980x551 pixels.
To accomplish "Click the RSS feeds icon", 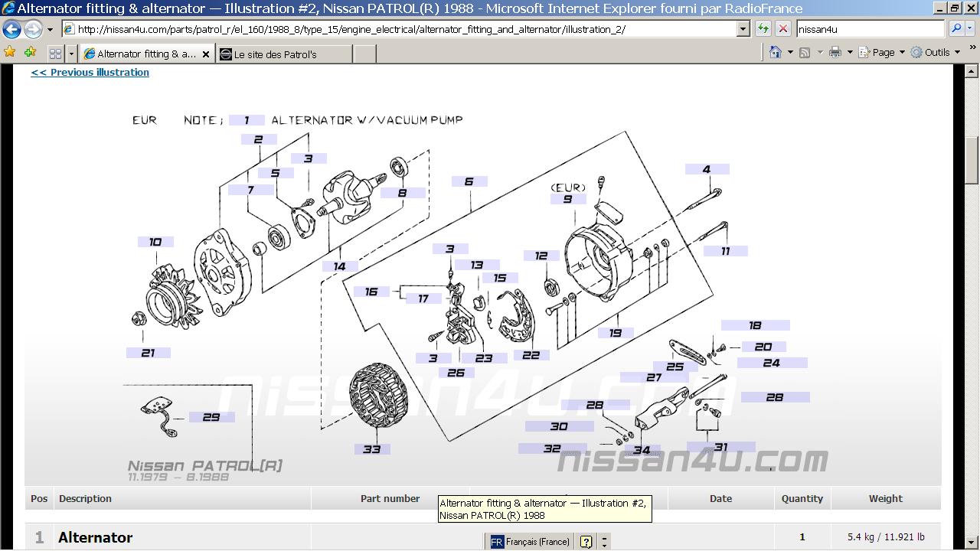I will click(x=805, y=52).
